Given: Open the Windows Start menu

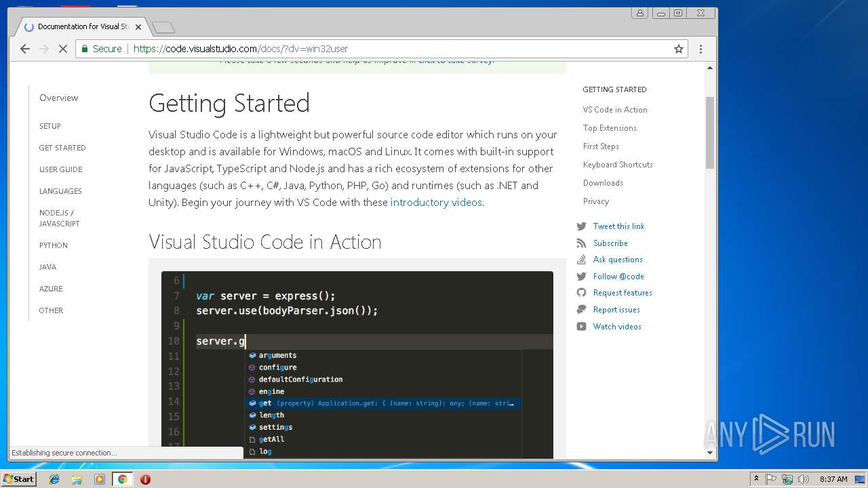Looking at the screenshot, I should [19, 479].
